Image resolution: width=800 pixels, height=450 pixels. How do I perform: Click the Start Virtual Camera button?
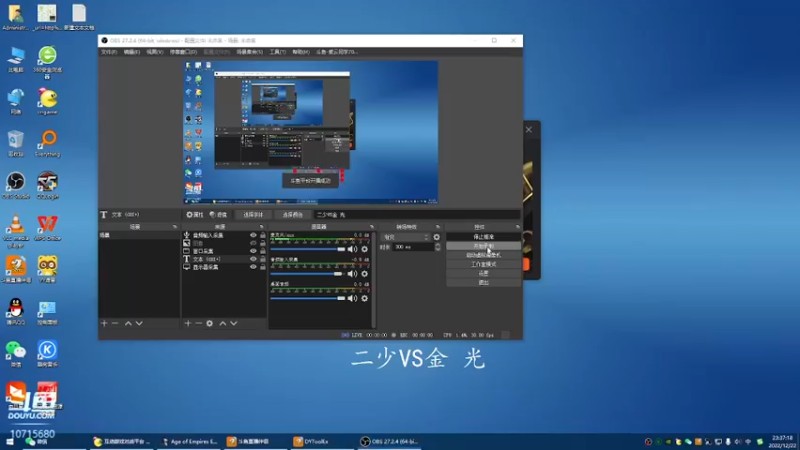(x=484, y=256)
